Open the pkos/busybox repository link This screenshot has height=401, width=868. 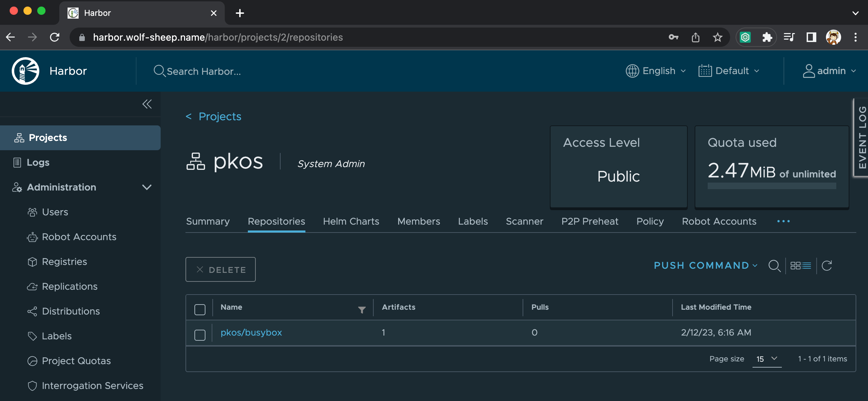[251, 332]
